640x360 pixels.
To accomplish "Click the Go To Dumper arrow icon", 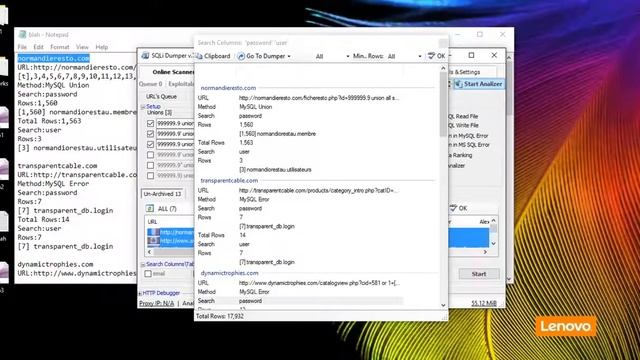I will (x=241, y=56).
